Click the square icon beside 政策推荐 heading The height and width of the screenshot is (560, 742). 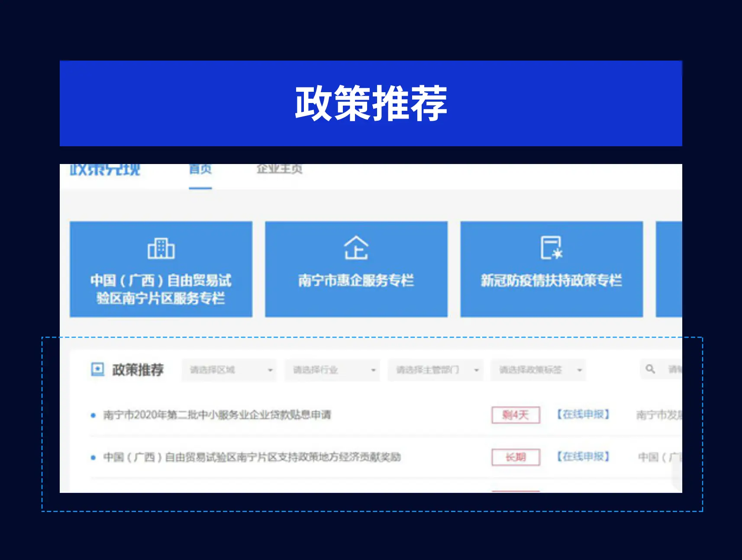[x=97, y=370]
